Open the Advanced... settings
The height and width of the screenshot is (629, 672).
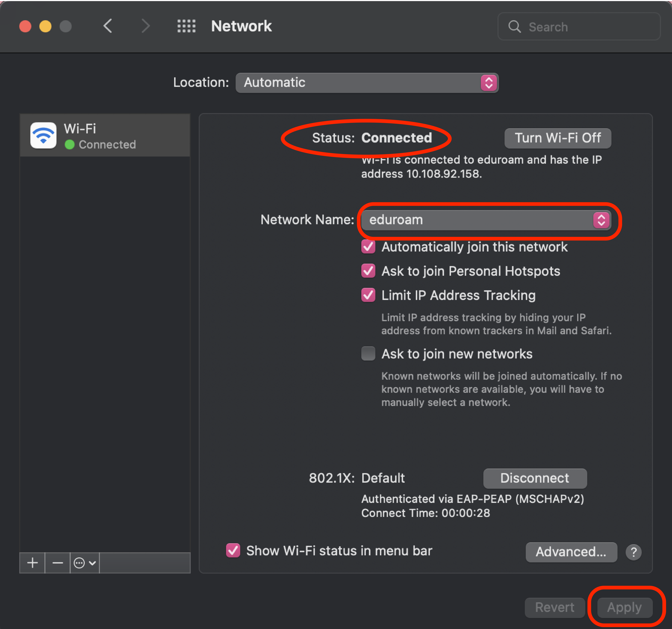[x=571, y=552]
